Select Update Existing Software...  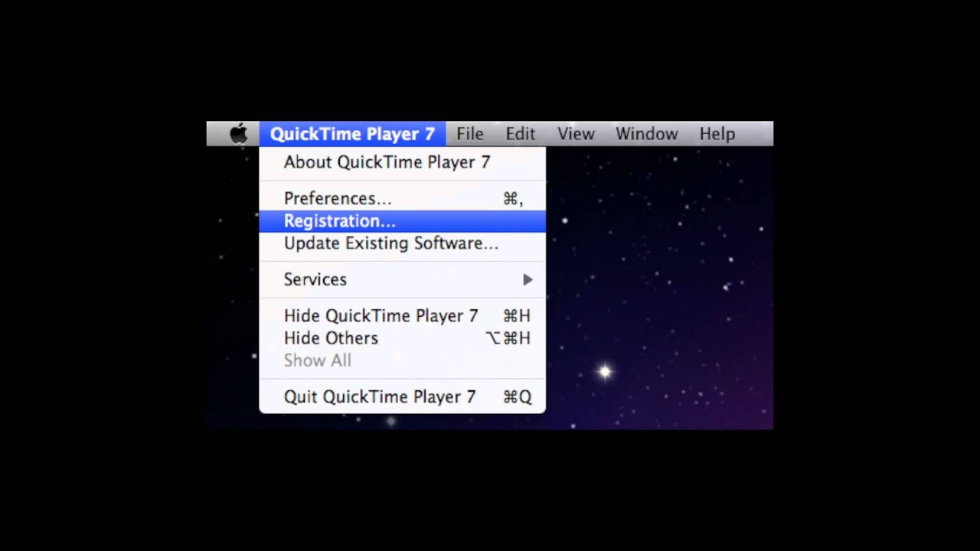403,243
